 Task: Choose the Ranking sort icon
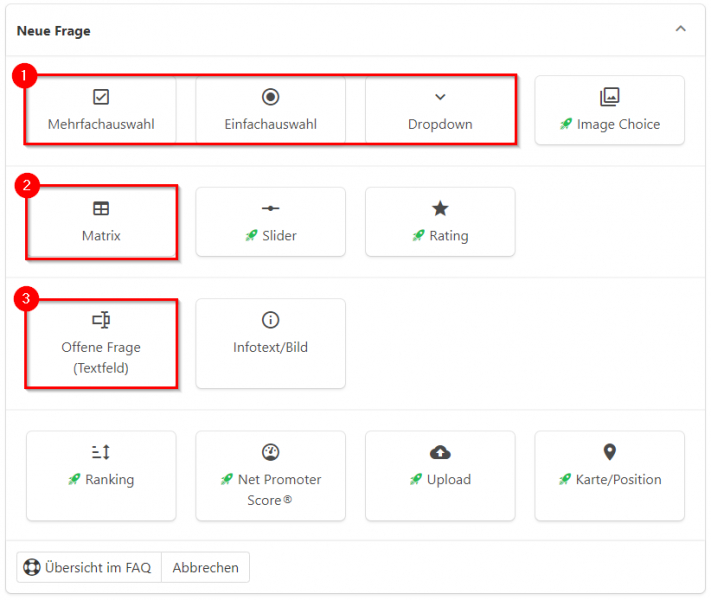(x=101, y=452)
